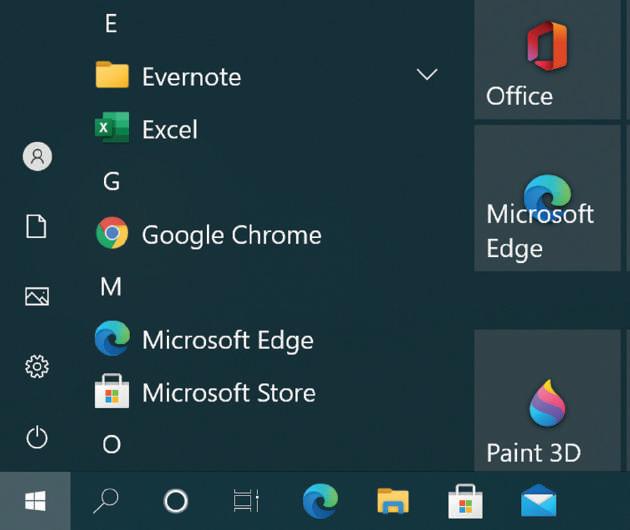Open the Office tile
Image resolution: width=630 pixels, height=530 pixels.
tap(547, 59)
